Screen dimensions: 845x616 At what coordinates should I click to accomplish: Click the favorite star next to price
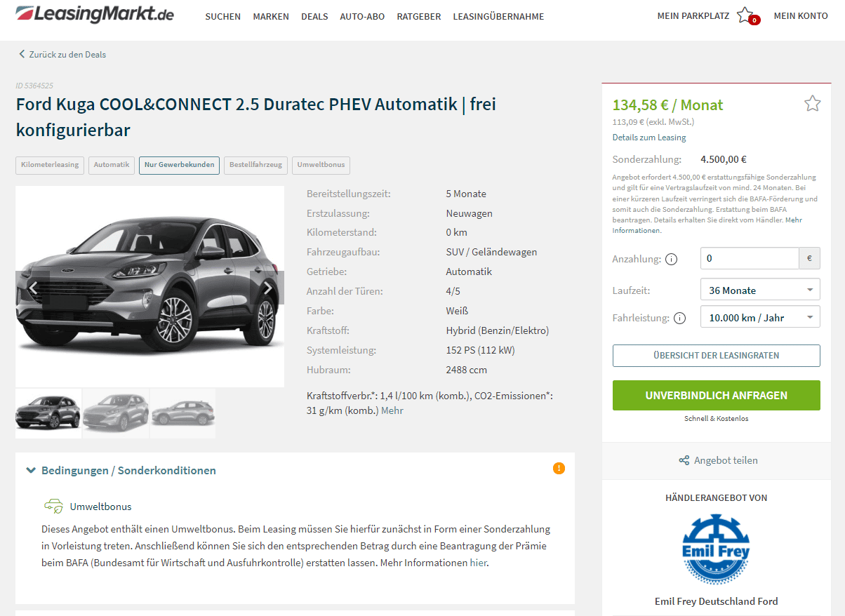pos(812,104)
